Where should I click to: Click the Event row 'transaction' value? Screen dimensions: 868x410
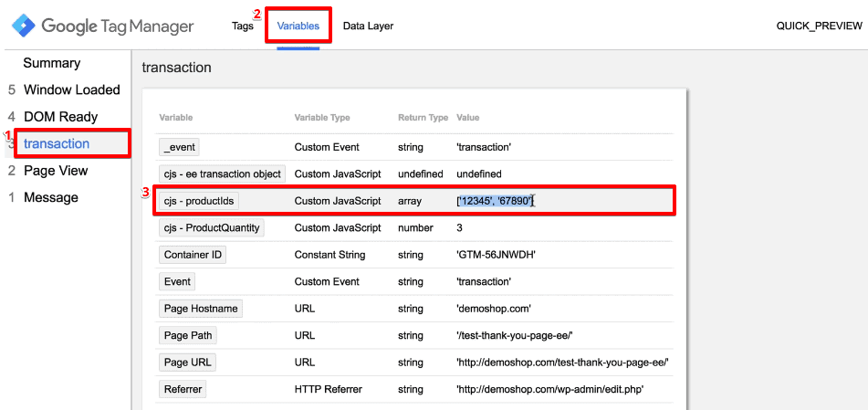483,281
